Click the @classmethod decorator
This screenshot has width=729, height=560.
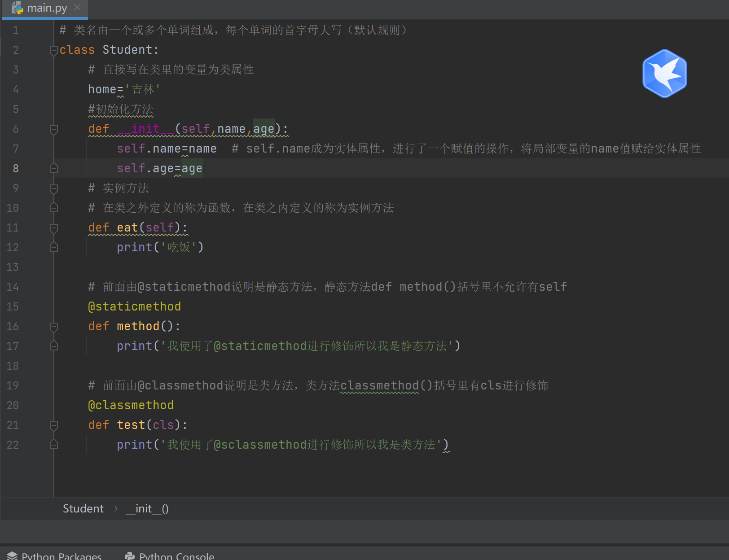(131, 405)
